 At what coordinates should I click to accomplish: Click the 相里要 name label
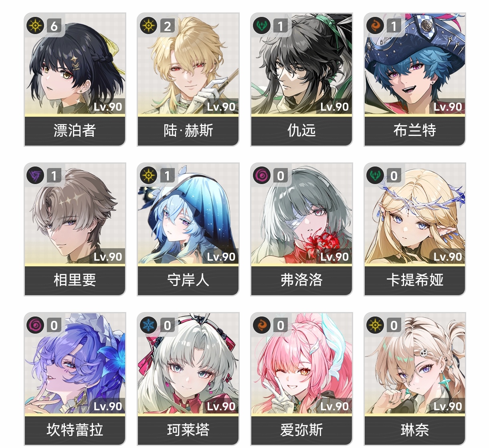pos(75,280)
